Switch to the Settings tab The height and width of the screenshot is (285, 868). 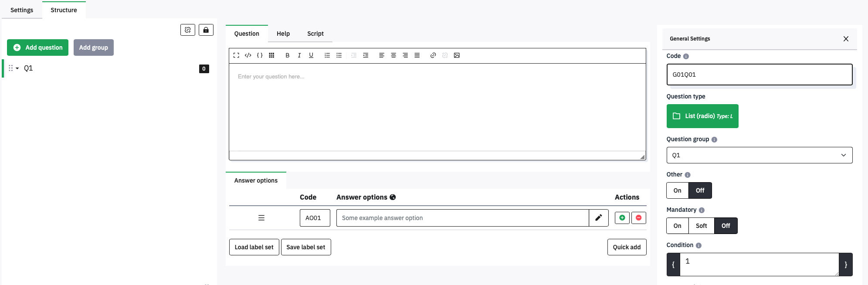coord(22,10)
